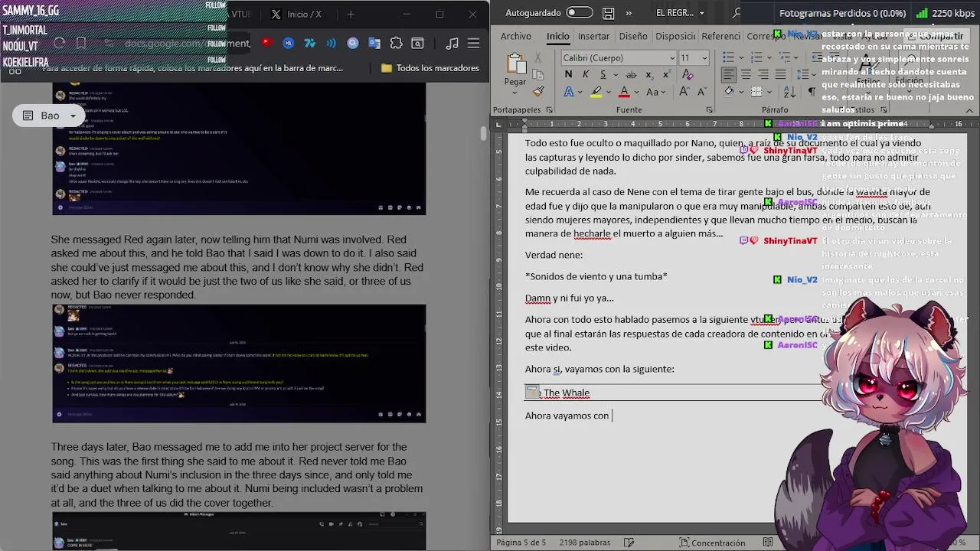Switch to the Insertar ribbon tab
Screen dimensions: 980x551
coord(594,36)
